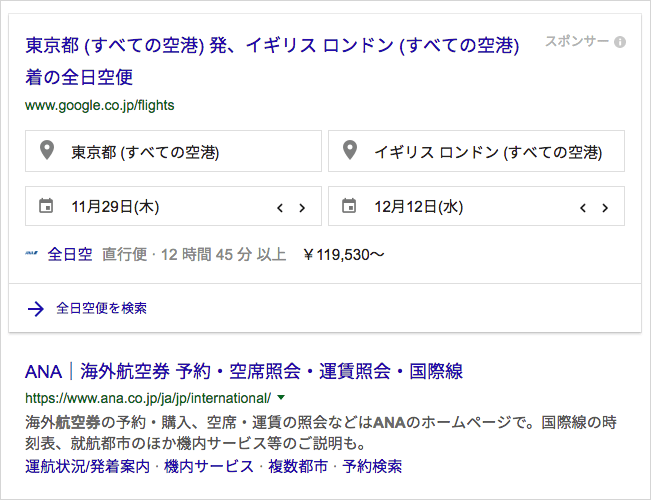Viewport: 651px width, 500px height.
Task: Click the arrow icon beside 全日空便を検索
Action: click(x=36, y=309)
